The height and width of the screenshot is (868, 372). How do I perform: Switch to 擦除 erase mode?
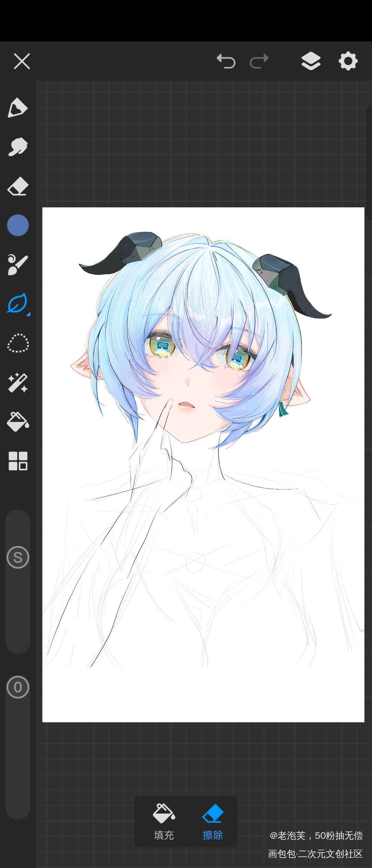pos(213,821)
